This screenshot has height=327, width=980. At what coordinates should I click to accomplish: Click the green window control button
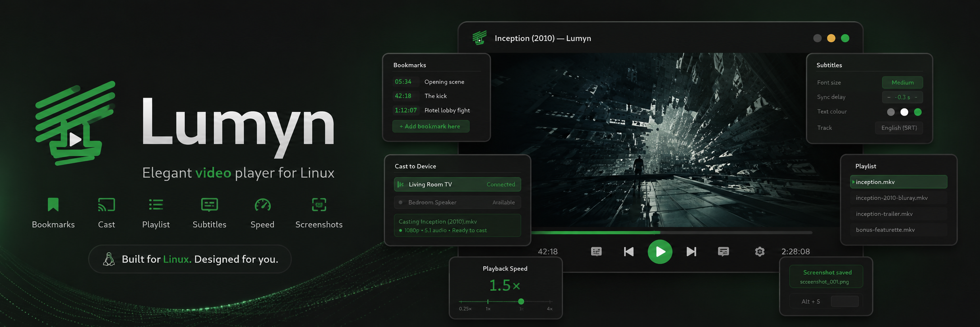click(x=845, y=38)
